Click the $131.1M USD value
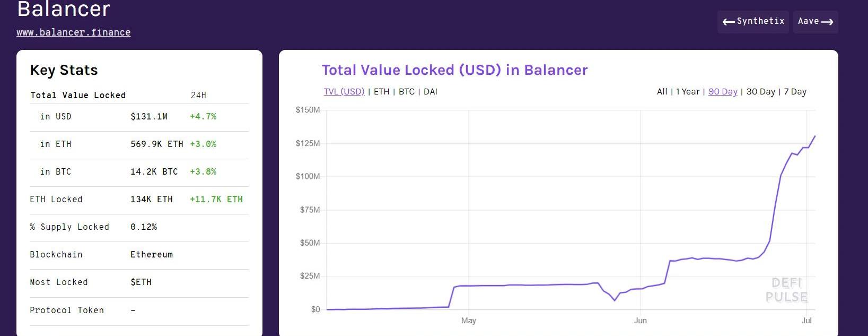Viewport: 868px width, 336px height. [149, 117]
